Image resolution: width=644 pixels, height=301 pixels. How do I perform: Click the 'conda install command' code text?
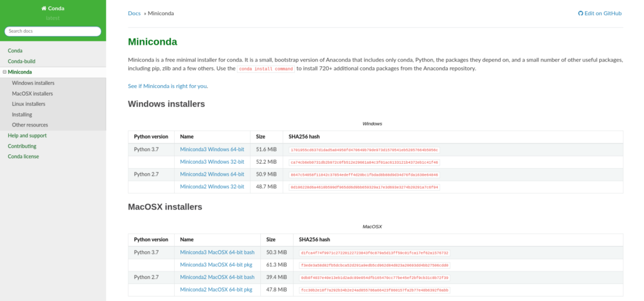[x=266, y=69]
